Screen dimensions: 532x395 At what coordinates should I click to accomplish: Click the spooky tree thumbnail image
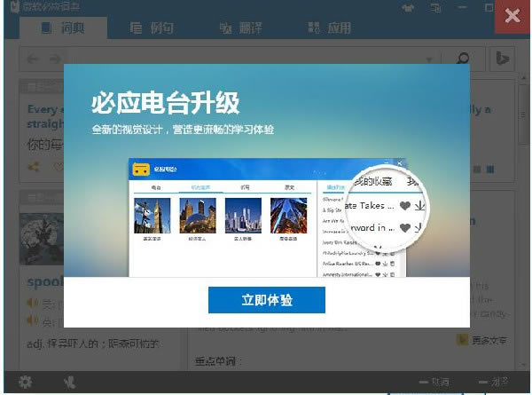tap(42, 239)
